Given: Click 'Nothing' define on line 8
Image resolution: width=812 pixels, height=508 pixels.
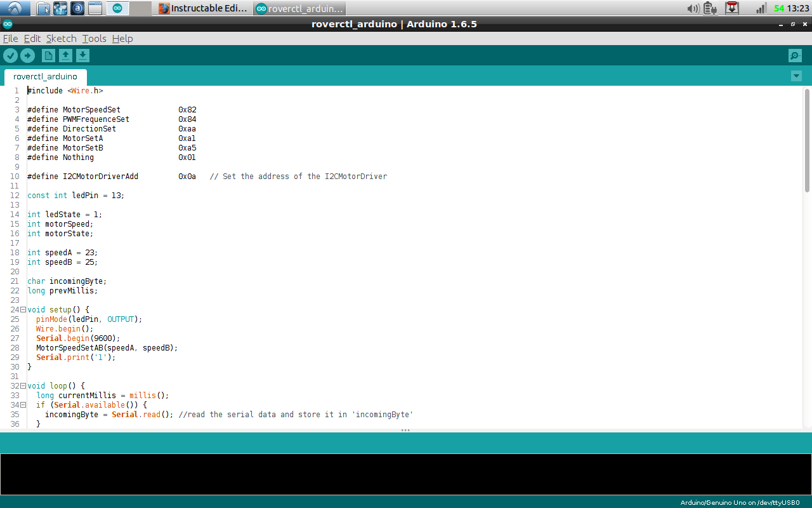Looking at the screenshot, I should click(78, 157).
